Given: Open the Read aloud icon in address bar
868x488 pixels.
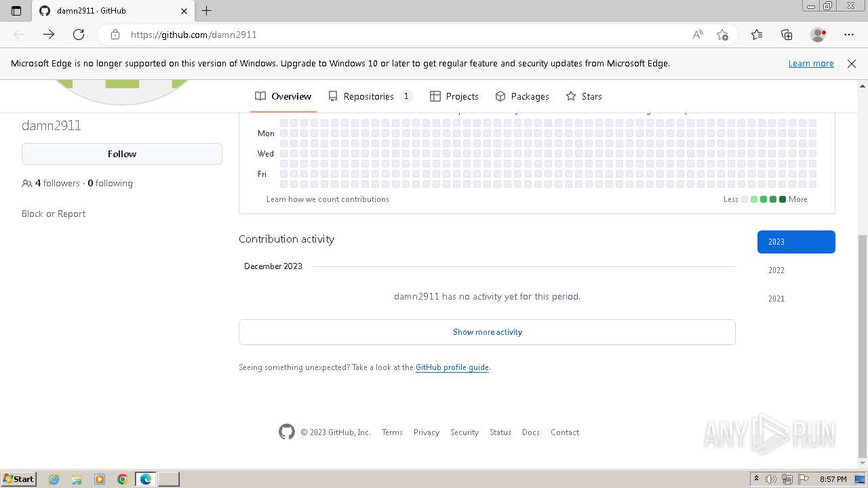Looking at the screenshot, I should point(698,35).
